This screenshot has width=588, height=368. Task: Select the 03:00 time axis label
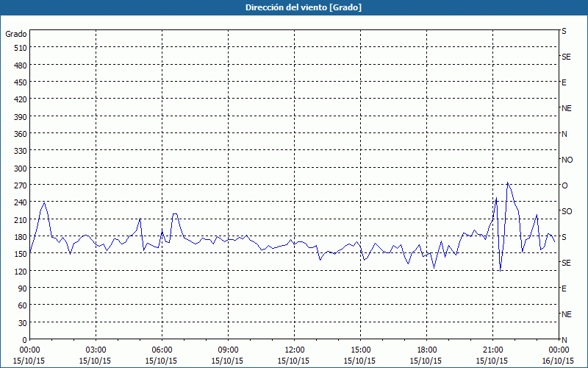96,350
